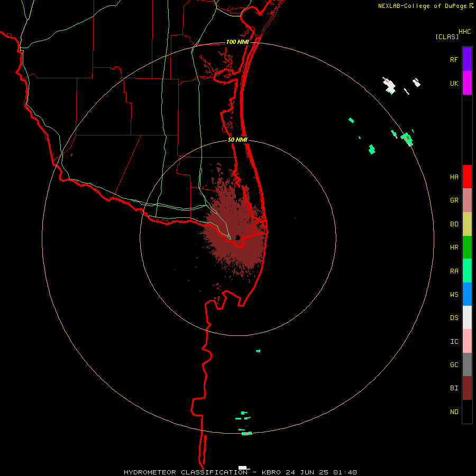Click the WS legend label
This screenshot has height=476, width=476.
(x=454, y=295)
